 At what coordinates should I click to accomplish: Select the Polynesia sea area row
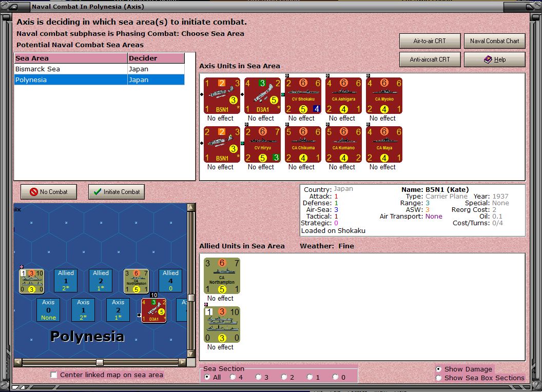point(99,80)
